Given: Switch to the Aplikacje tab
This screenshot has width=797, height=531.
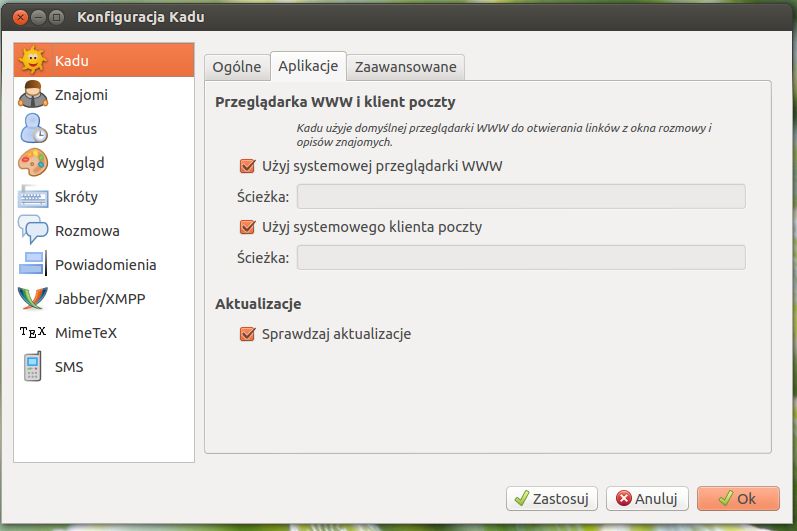Looking at the screenshot, I should point(308,66).
